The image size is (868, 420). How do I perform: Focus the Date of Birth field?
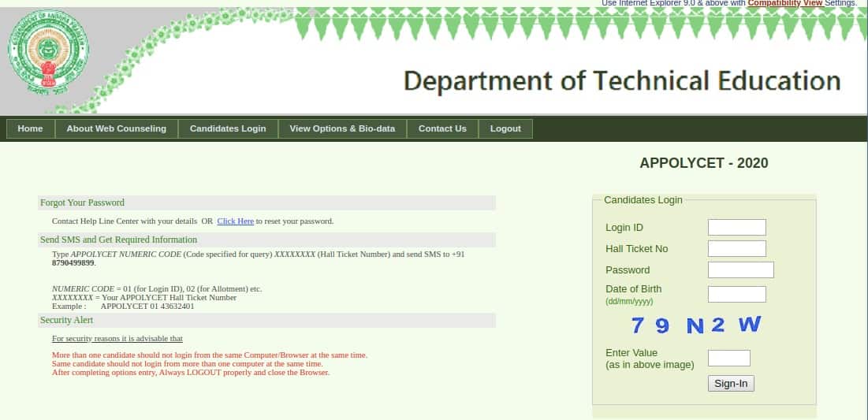pos(737,295)
